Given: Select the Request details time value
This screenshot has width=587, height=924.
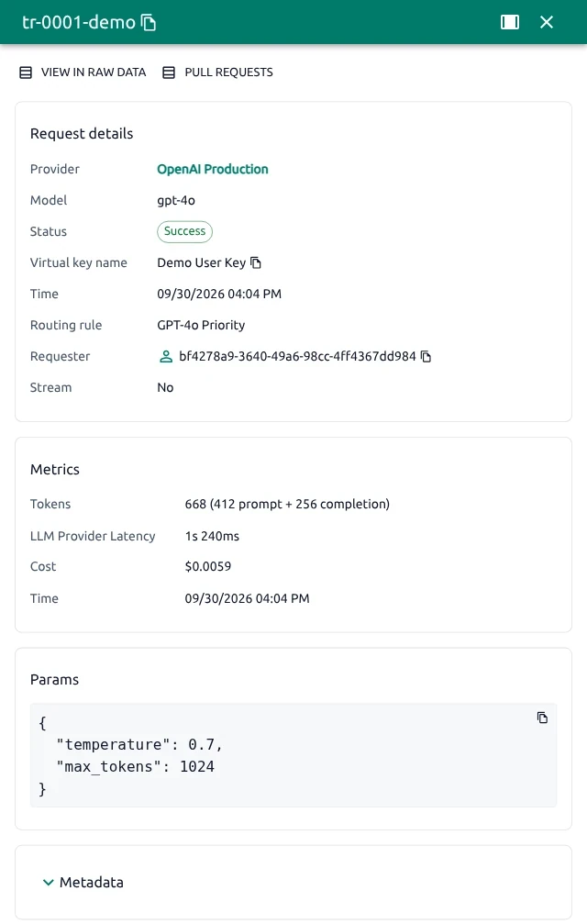Looking at the screenshot, I should coord(219,294).
